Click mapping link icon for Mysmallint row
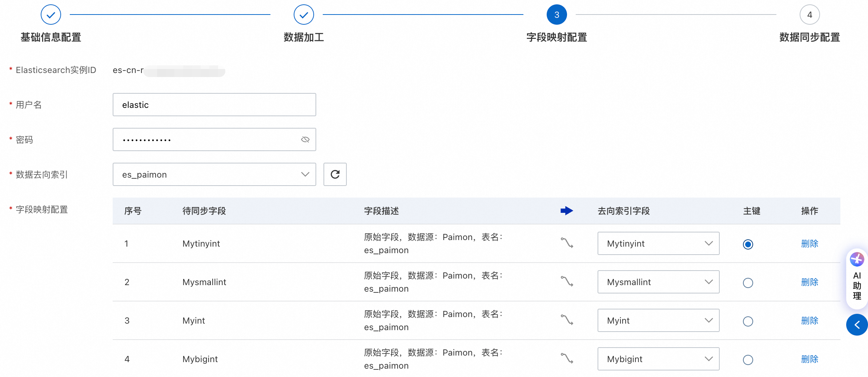The image size is (868, 377). point(567,281)
